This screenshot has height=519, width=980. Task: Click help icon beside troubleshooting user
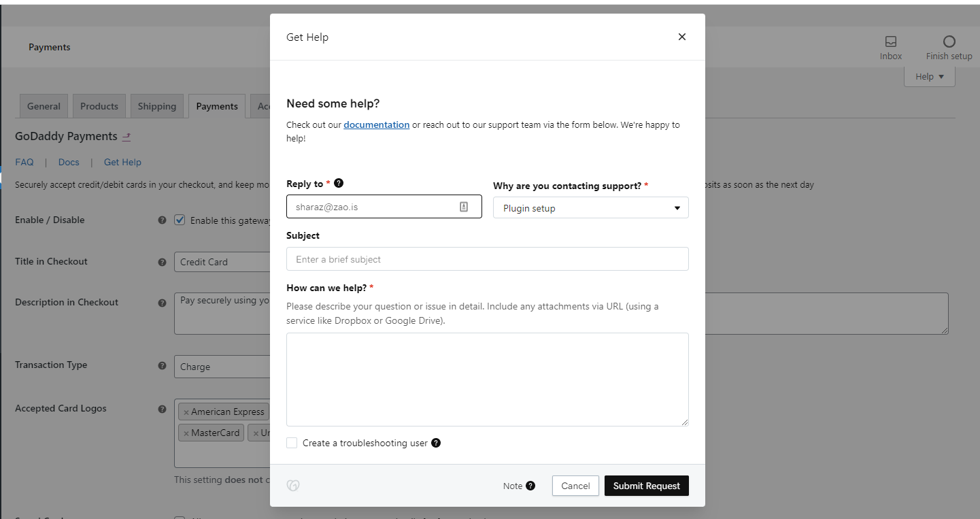pyautogui.click(x=436, y=443)
